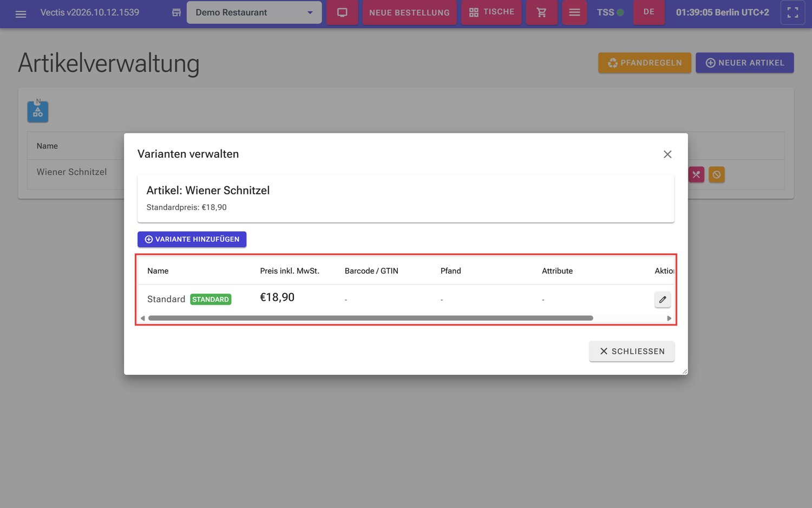
Task: Click the orange block icon on row
Action: 717,174
